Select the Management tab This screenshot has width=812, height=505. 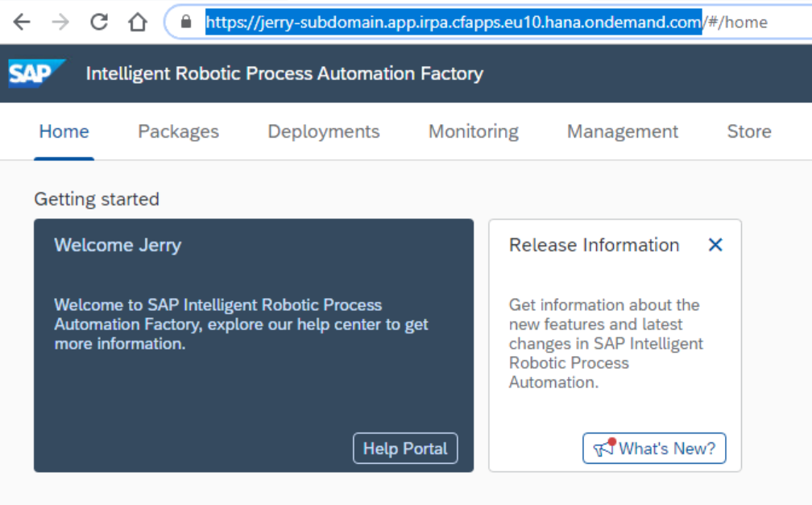pyautogui.click(x=622, y=131)
